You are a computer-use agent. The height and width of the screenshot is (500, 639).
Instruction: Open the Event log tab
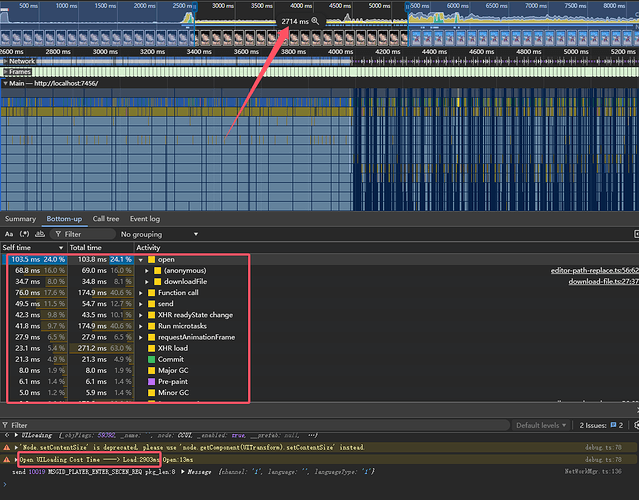pos(145,219)
